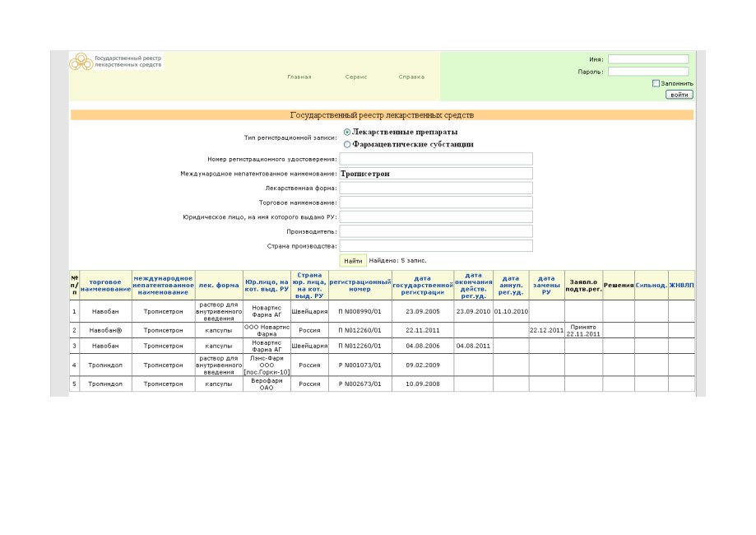Click the Лекарственная форма input field
756x535 pixels.
(436, 188)
